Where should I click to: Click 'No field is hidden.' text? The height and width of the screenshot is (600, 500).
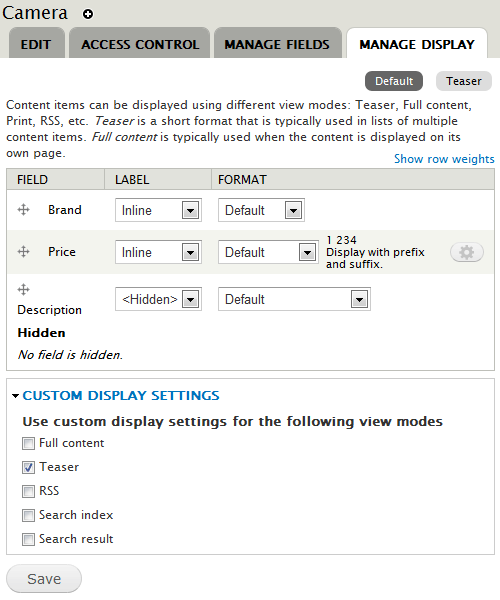[70, 355]
